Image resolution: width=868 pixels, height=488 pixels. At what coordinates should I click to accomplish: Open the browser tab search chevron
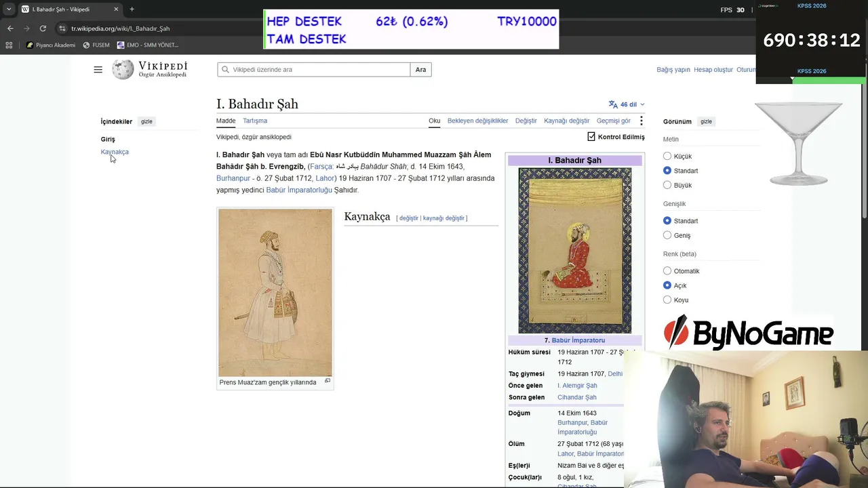point(9,9)
